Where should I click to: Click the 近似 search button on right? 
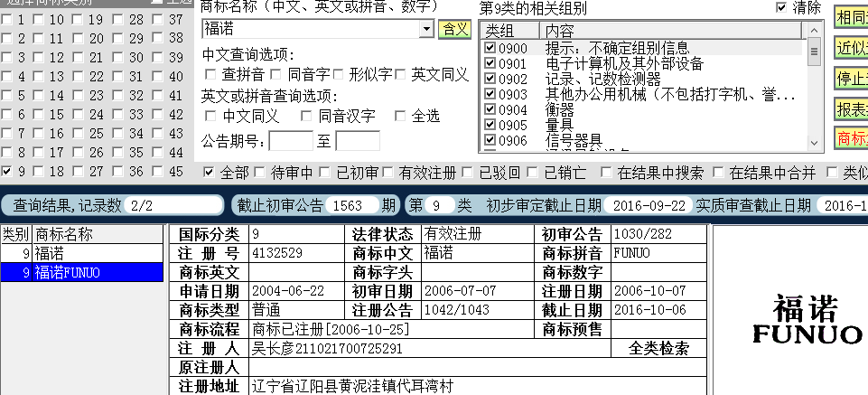coord(852,49)
